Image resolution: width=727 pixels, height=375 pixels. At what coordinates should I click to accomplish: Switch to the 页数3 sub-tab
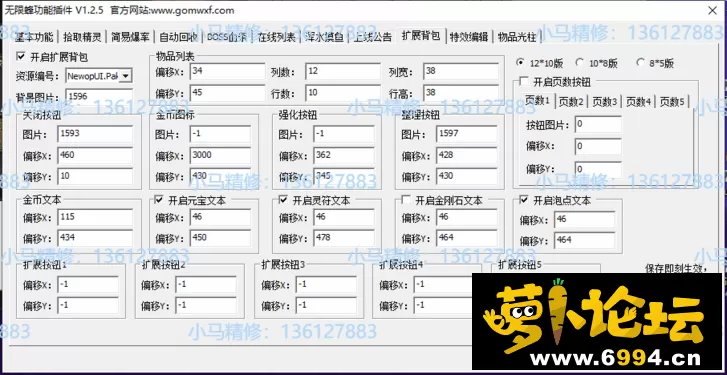click(605, 101)
